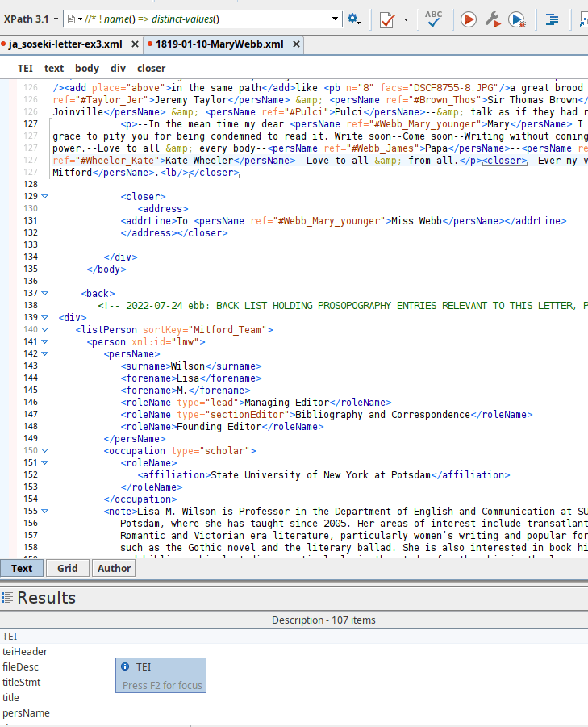The width and height of the screenshot is (588, 727).
Task: Format and indent the document
Action: click(x=552, y=19)
